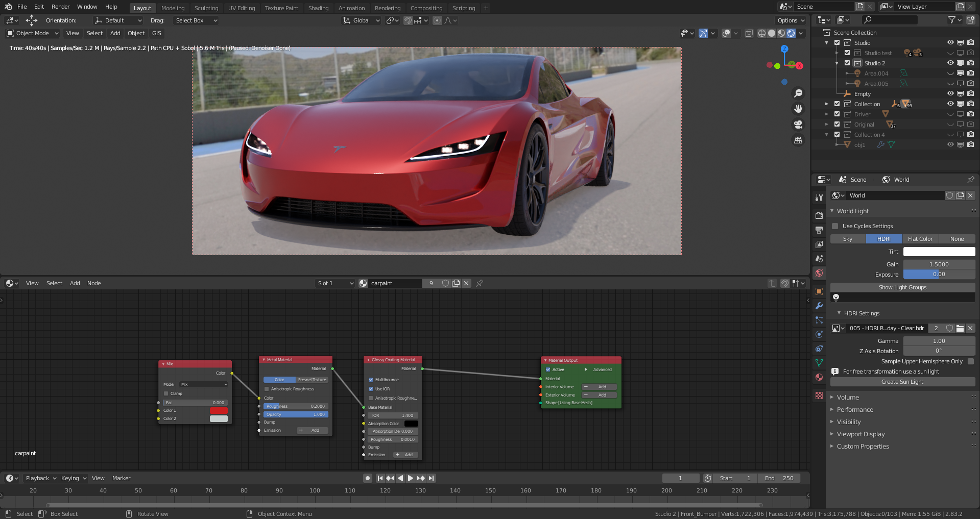Open the Render menu

click(60, 7)
